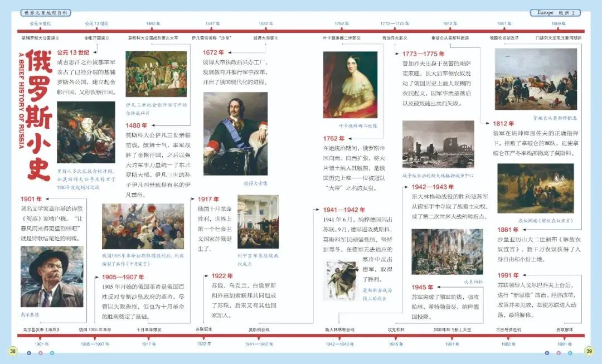The image size is (602, 364).
Task: Open the Peter the Great portrait image
Action: click(x=235, y=134)
